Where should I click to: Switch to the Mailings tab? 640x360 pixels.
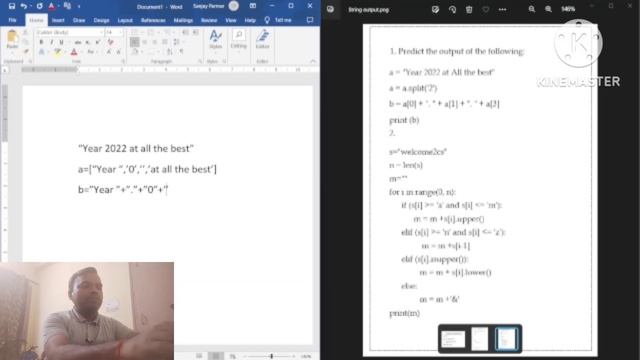[x=183, y=20]
